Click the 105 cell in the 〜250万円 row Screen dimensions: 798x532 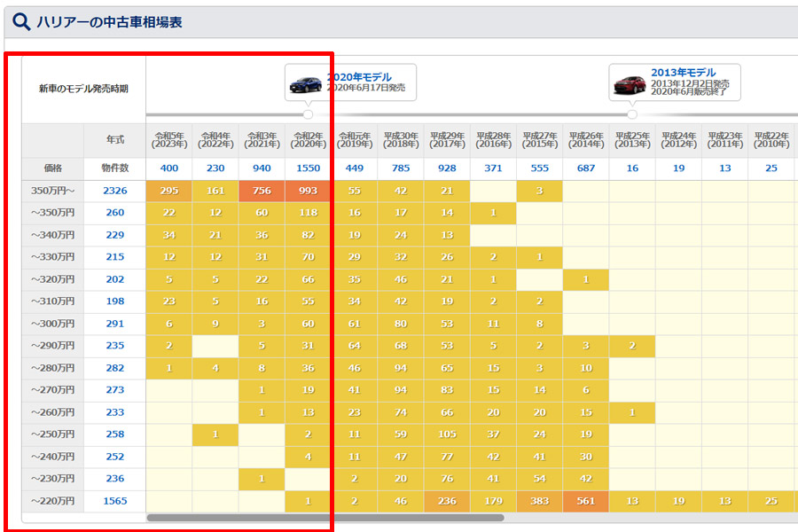pyautogui.click(x=447, y=434)
